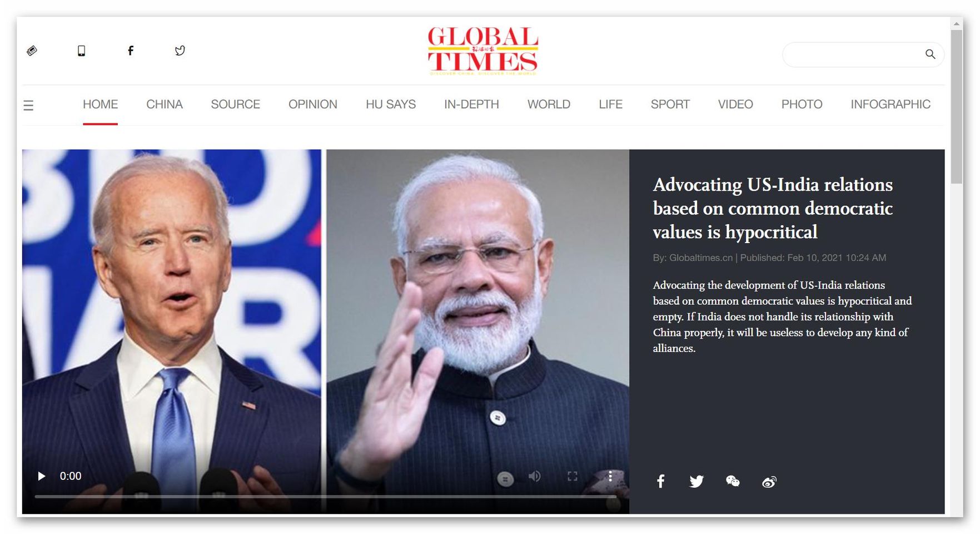The height and width of the screenshot is (534, 980).
Task: Go to the OPINION section
Action: coord(312,105)
